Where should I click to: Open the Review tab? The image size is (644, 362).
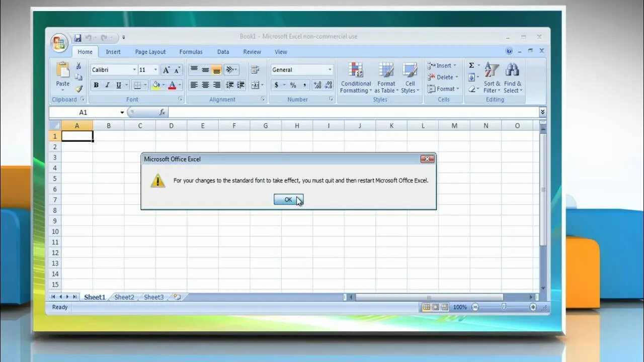(x=252, y=52)
